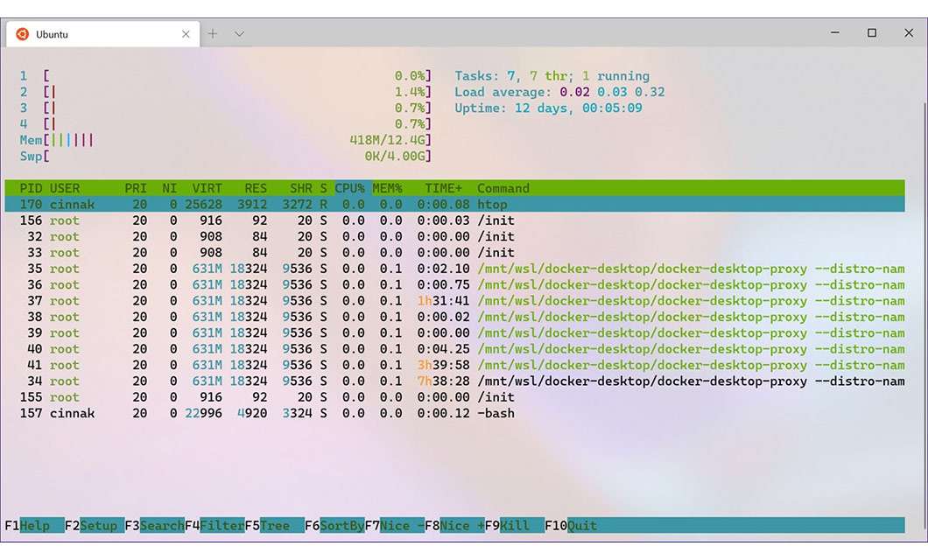Open the new tab dropdown chevron
Image resolution: width=928 pixels, height=560 pixels.
[238, 33]
